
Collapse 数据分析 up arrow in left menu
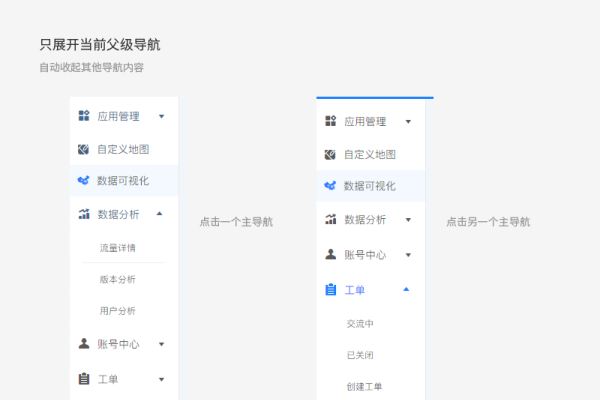[x=160, y=214]
